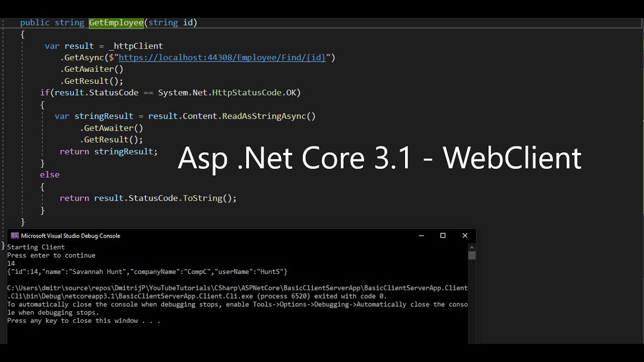Image resolution: width=644 pixels, height=362 pixels.
Task: Click 'public string' keywords in method signature
Action: 52,23
